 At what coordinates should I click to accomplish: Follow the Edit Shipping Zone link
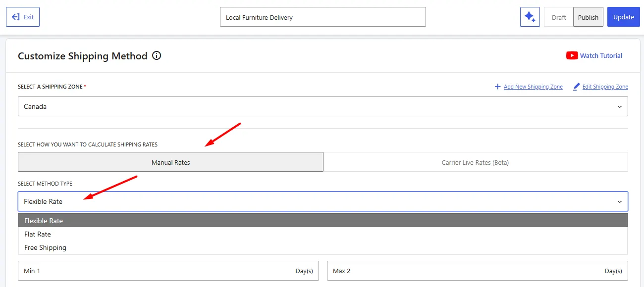[605, 87]
